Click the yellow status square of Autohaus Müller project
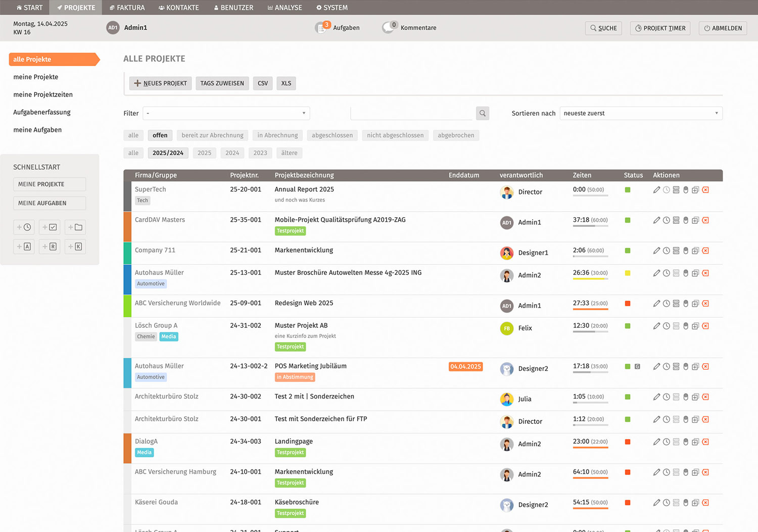 tap(628, 273)
